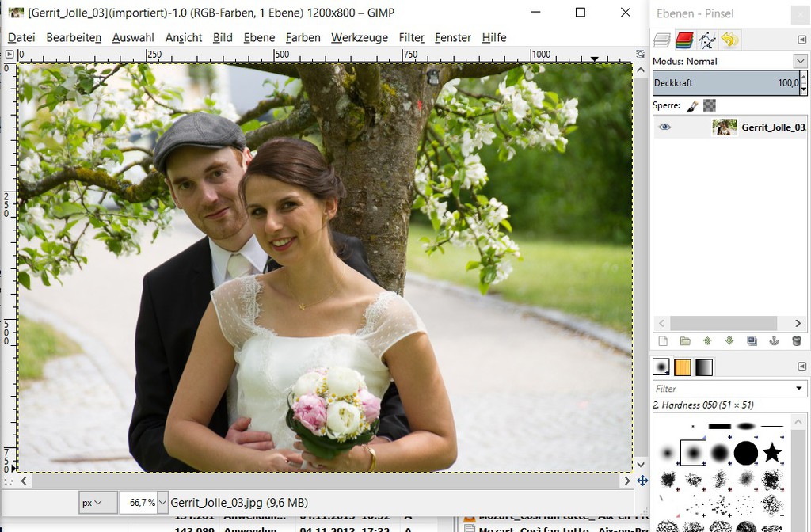
Task: Expand the zoom level dropdown arrow
Action: point(162,503)
